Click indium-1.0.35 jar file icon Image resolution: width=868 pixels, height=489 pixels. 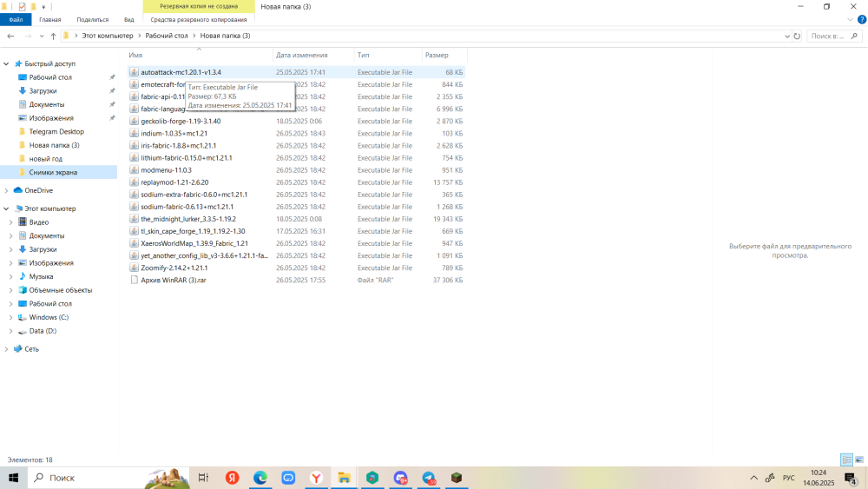click(134, 133)
